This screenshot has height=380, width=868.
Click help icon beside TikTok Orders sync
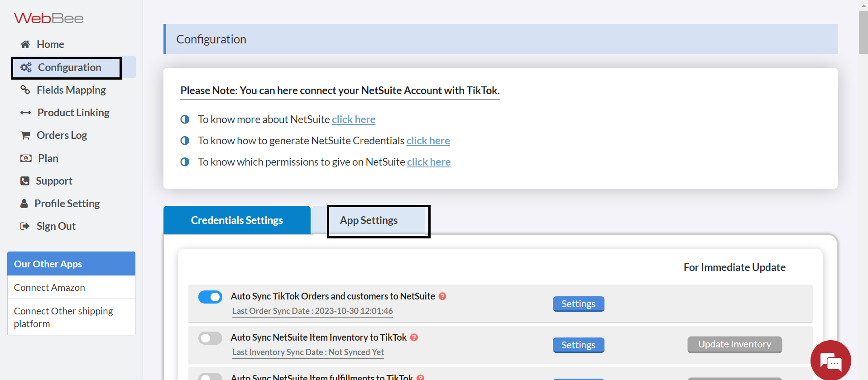442,296
